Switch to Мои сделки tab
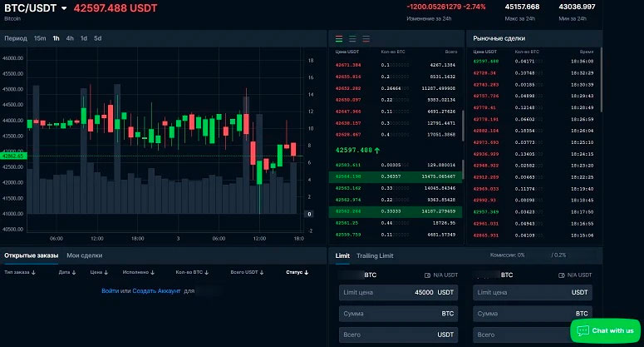Viewport: 644px width, 347px height. coord(85,255)
